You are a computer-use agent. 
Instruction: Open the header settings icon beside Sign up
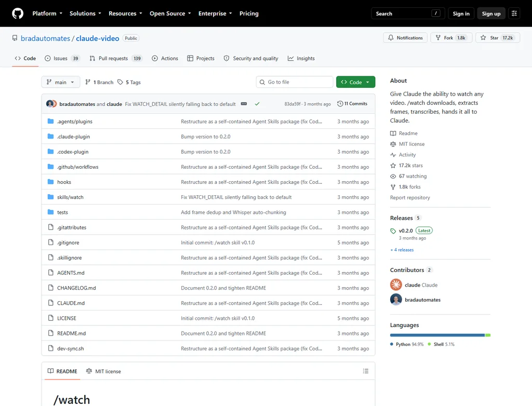click(x=514, y=13)
